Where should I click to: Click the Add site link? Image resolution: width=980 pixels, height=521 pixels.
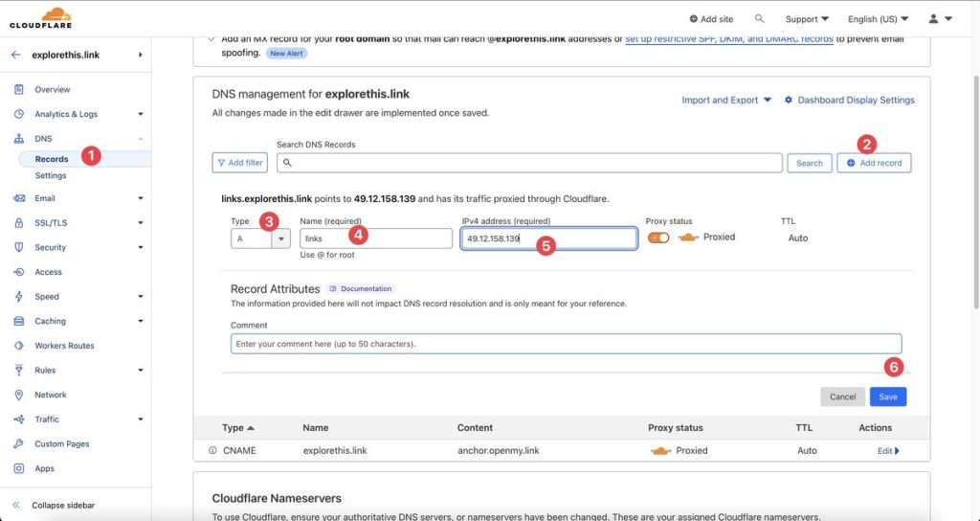point(711,19)
